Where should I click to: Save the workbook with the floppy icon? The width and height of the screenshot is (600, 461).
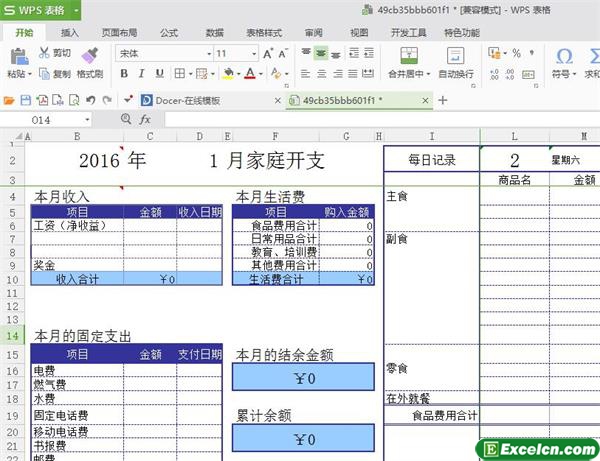click(x=26, y=100)
